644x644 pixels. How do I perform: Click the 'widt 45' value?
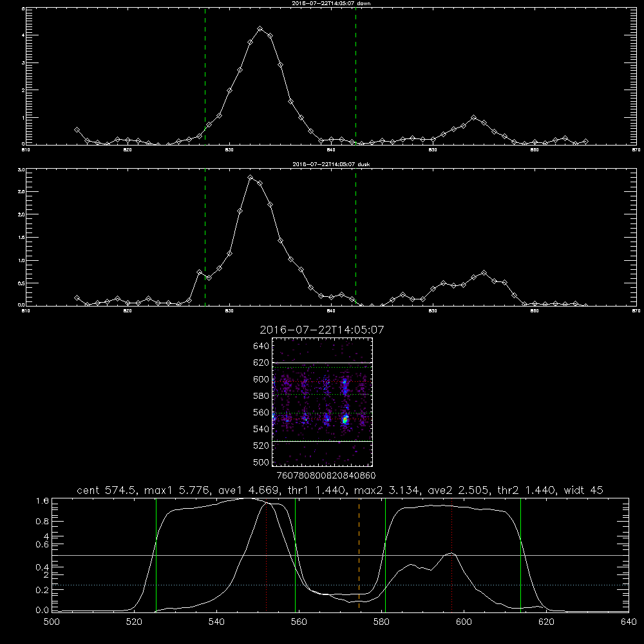click(583, 490)
